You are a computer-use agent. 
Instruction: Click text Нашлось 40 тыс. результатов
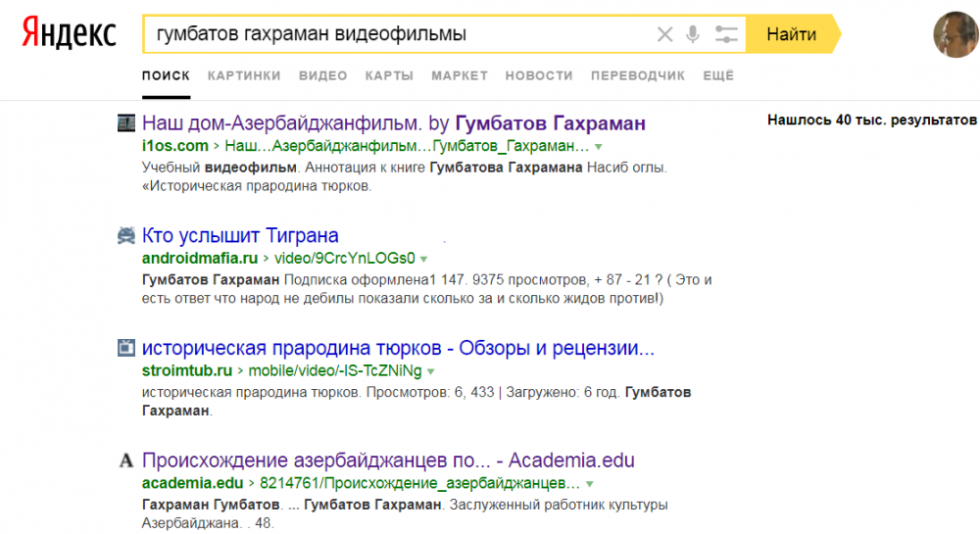(872, 120)
